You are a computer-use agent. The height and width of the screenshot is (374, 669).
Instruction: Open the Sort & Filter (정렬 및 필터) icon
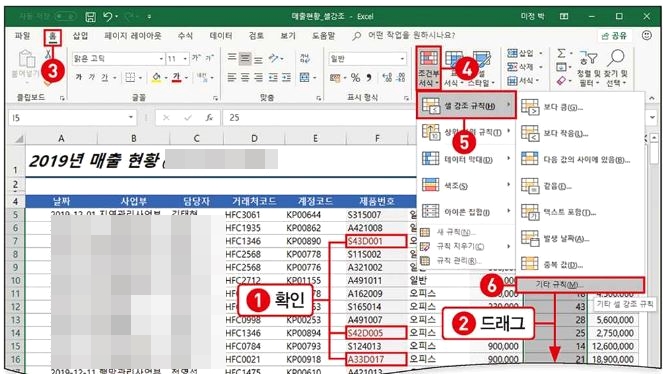pos(589,59)
